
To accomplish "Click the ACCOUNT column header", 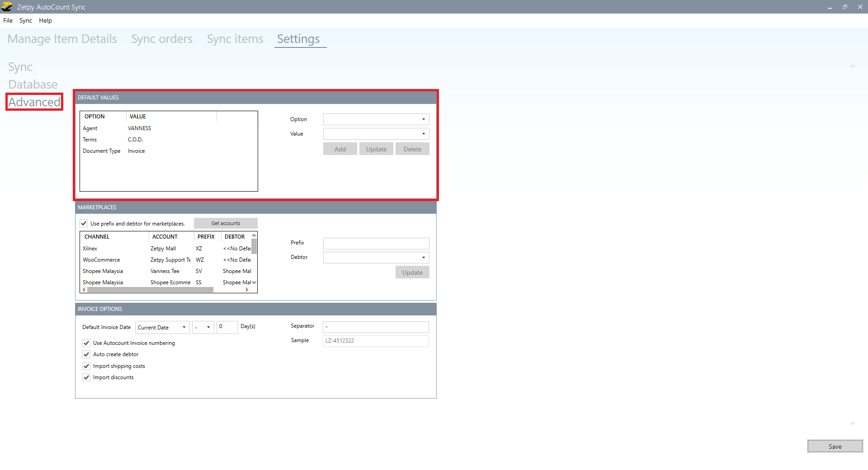I will coord(171,237).
